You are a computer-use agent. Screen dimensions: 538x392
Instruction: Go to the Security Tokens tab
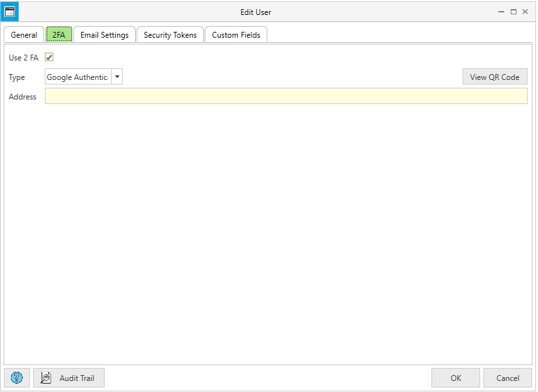click(170, 34)
